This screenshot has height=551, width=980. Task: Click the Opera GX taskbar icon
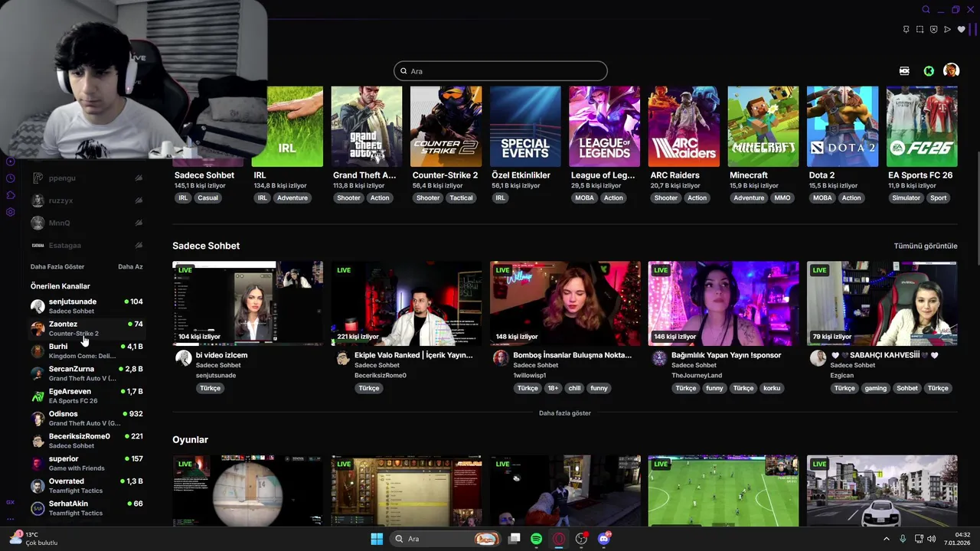tap(560, 539)
